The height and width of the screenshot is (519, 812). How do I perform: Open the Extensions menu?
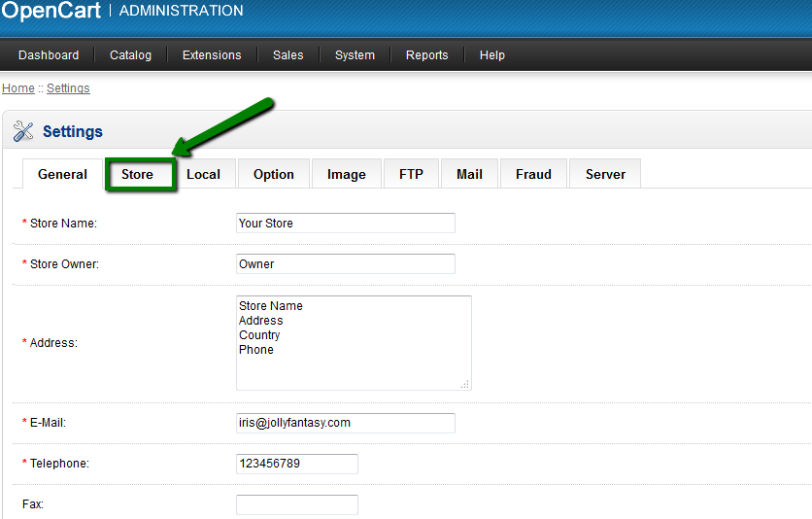[212, 54]
